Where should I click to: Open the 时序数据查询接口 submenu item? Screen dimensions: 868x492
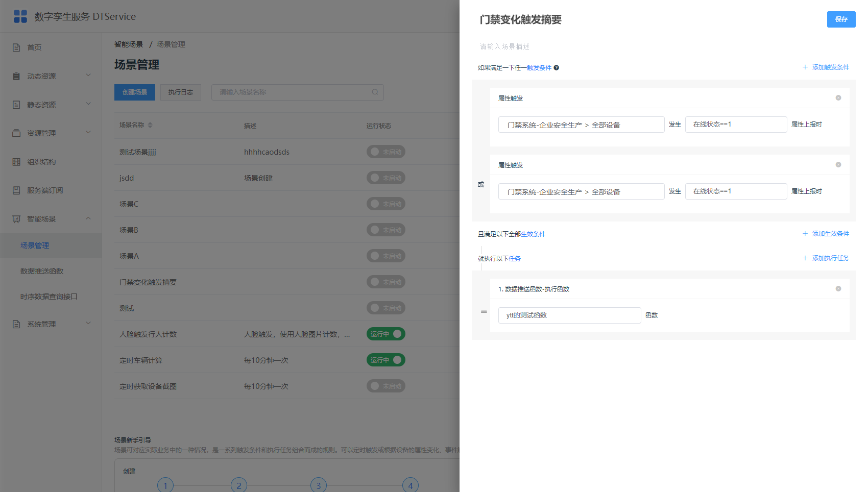coord(51,297)
